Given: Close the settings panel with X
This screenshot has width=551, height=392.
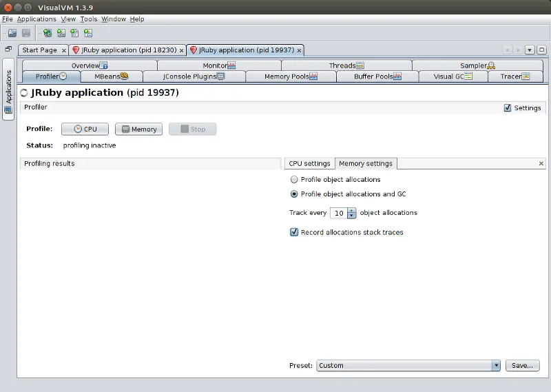Looking at the screenshot, I should point(541,163).
